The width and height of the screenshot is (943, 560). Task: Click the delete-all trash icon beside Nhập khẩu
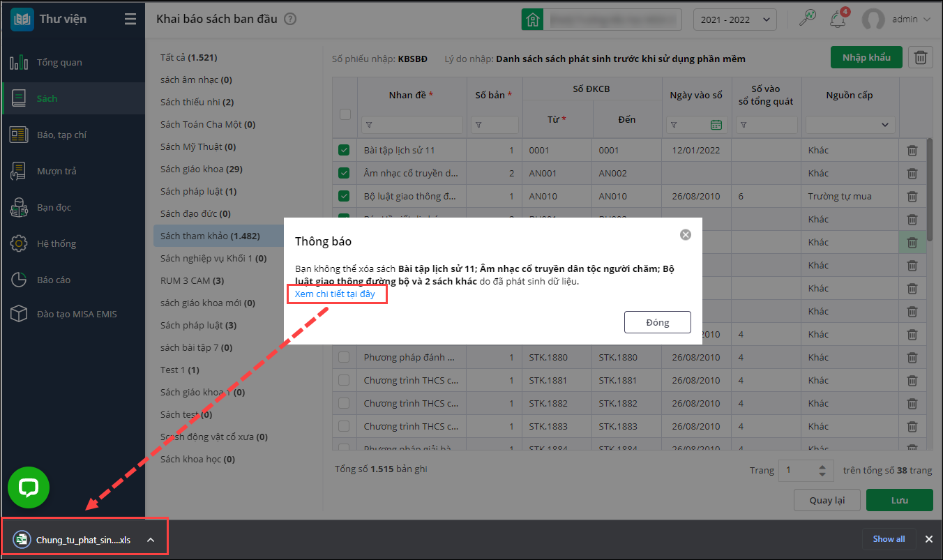(921, 57)
